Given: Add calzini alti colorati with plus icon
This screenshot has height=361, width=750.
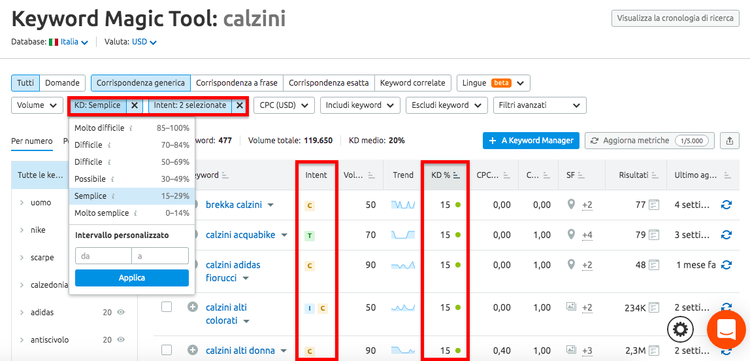Looking at the screenshot, I should tap(192, 307).
